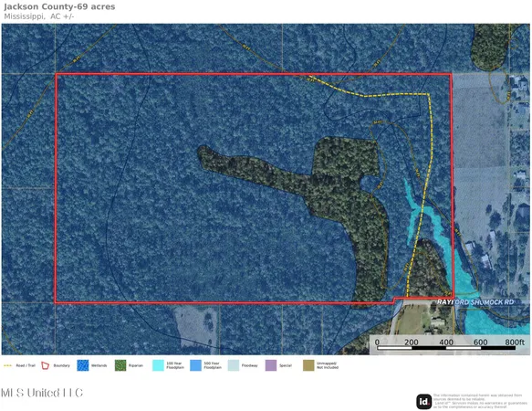This screenshot has width=532, height=411.
Task: Click the '800ft' mark on scale bar
Action: click(x=515, y=342)
